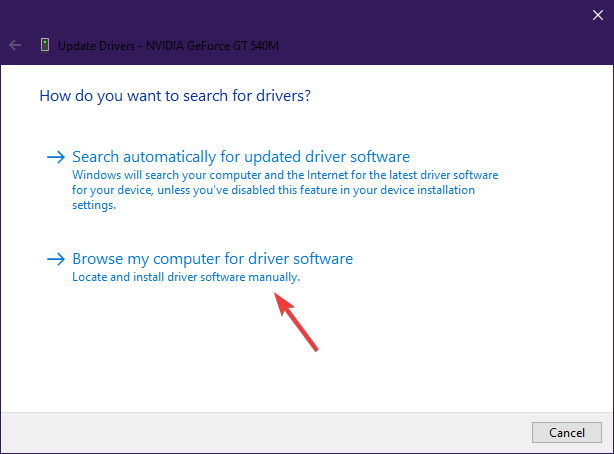
Task: Click the 'Locate and install driver software manually' text
Action: coord(186,277)
